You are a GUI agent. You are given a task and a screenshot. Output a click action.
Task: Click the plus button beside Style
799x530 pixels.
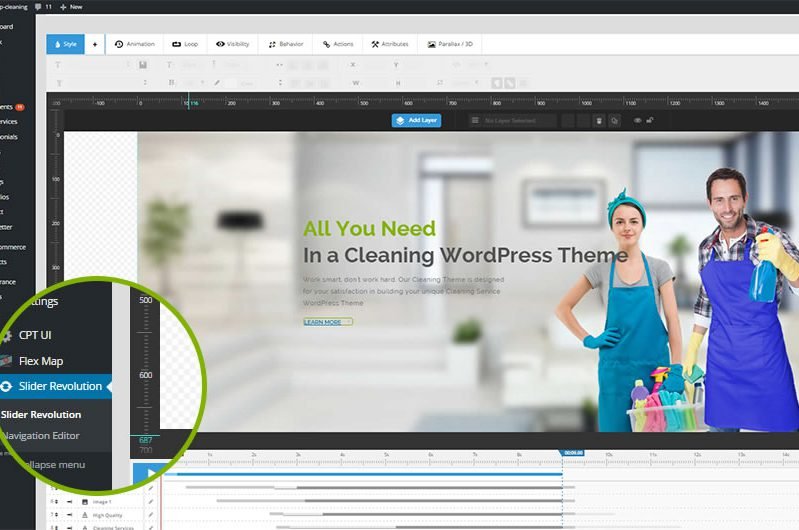(95, 44)
